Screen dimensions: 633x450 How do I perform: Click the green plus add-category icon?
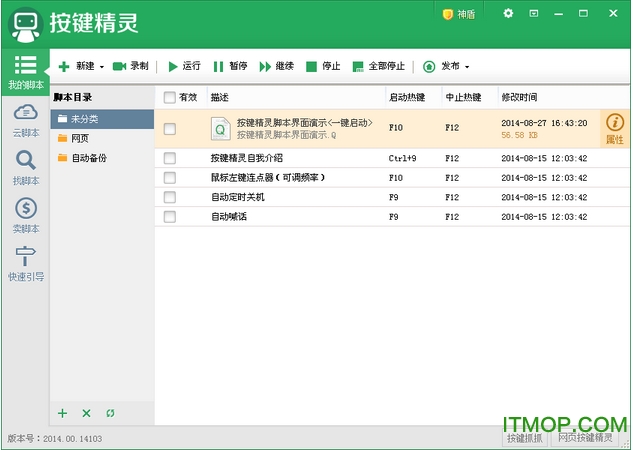pos(62,413)
